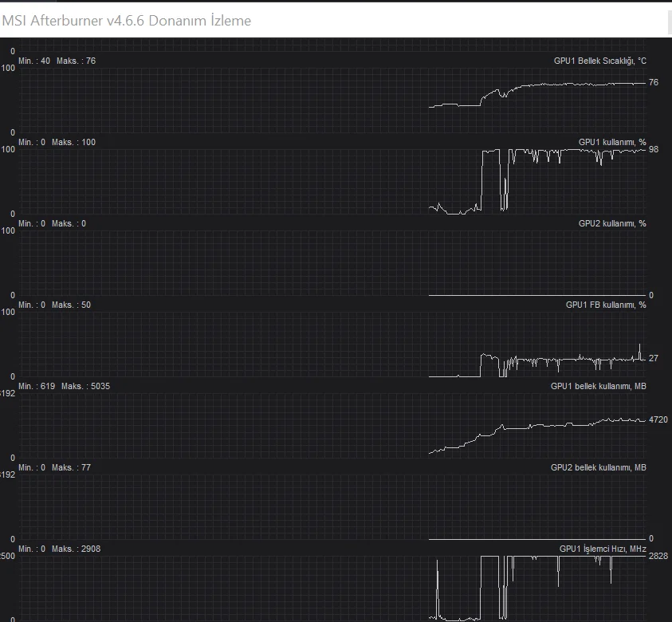Click the current memory usage value 4720

(658, 419)
